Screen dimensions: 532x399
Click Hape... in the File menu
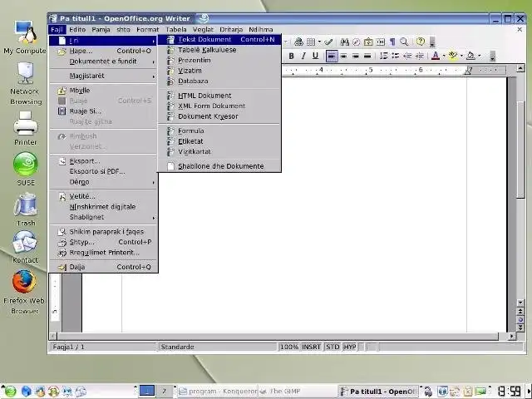click(x=103, y=51)
